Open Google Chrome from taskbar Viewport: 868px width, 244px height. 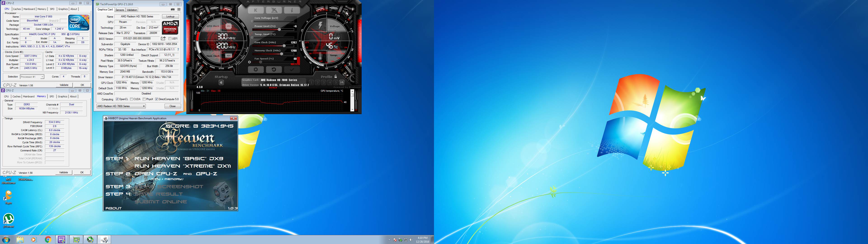(48, 240)
